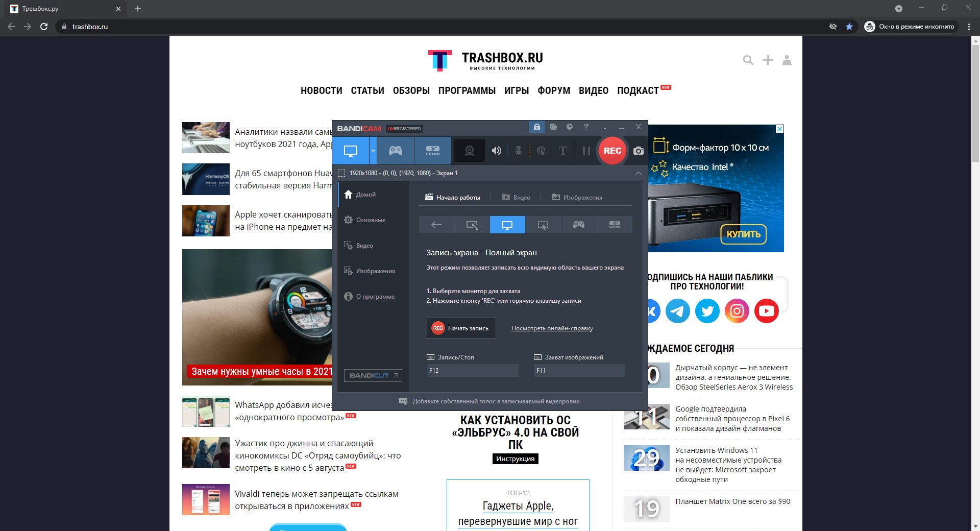Open НОВОСТИ on Trashbox site
This screenshot has width=980, height=531.
(322, 91)
